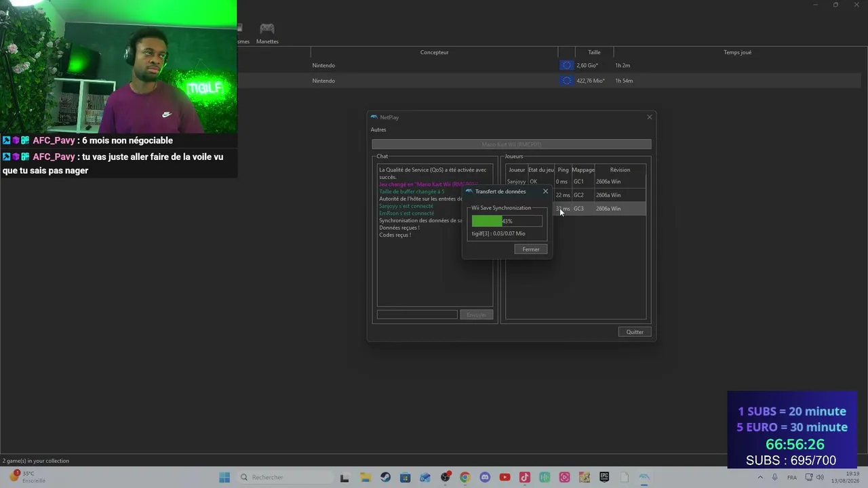Screen dimensions: 868x488
Task: Open the TikTok taskbar icon
Action: point(524,477)
